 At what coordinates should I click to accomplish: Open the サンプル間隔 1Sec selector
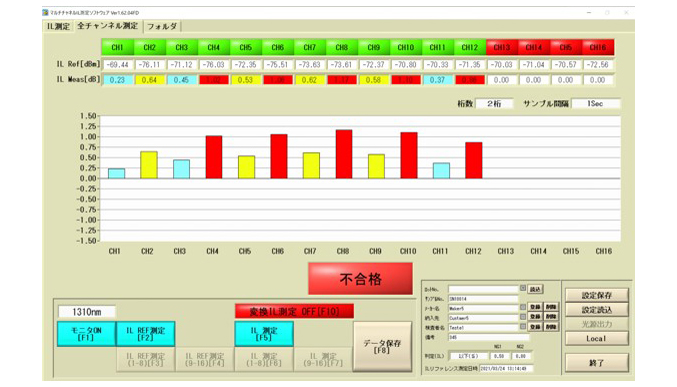595,104
